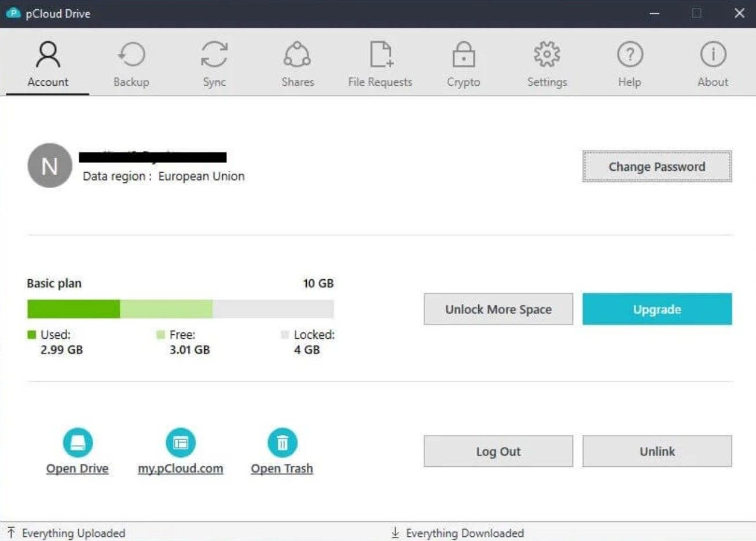Screen dimensions: 756x541
Task: Click the Locked gray legend square
Action: [x=285, y=334]
